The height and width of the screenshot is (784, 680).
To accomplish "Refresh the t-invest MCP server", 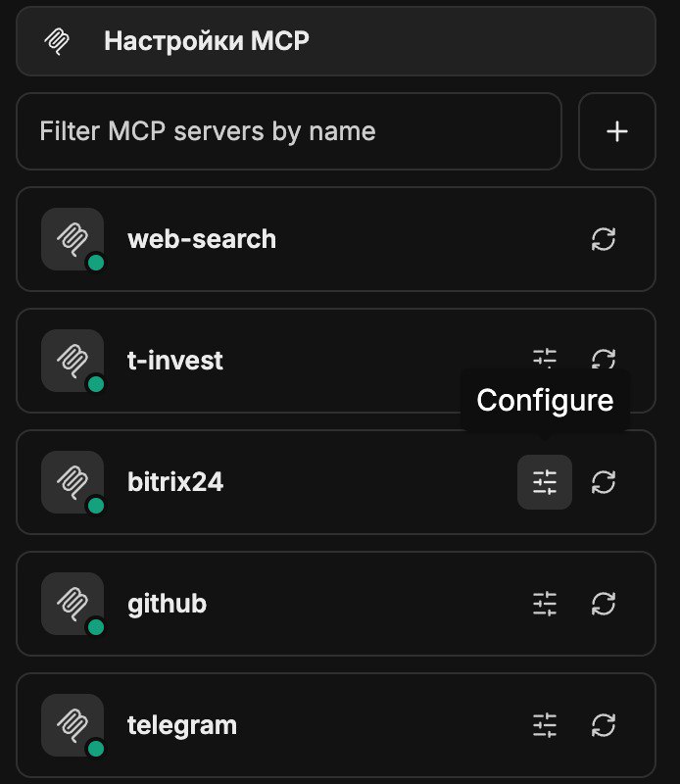I will coord(604,359).
